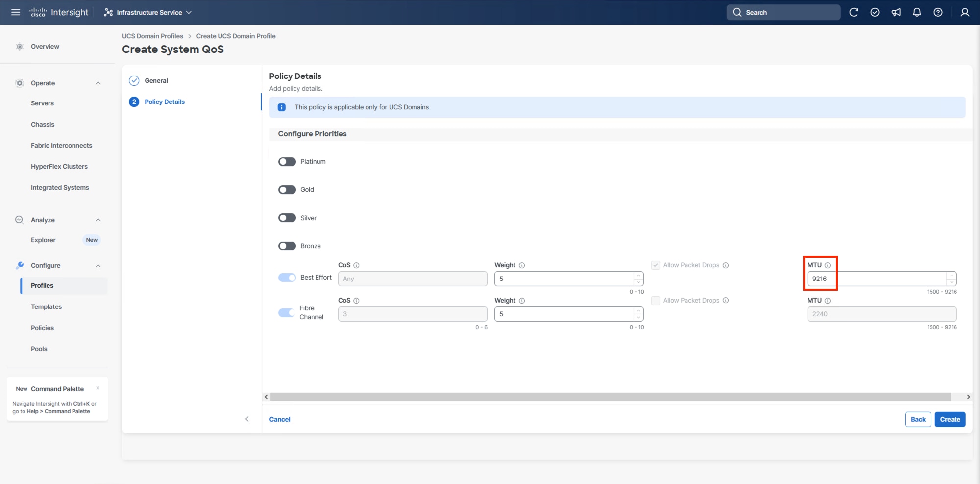Open the user profile icon

point(964,12)
